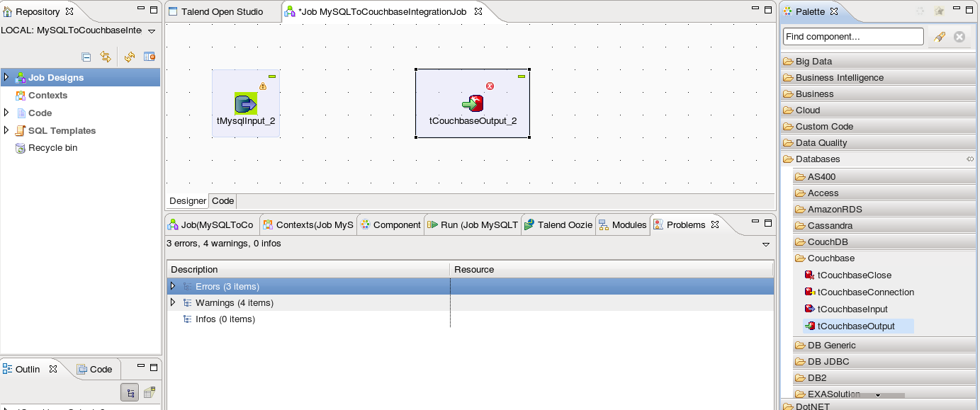Expand the Big Data palette drawer
Viewport: 980px width, 410px height.
pyautogui.click(x=879, y=62)
